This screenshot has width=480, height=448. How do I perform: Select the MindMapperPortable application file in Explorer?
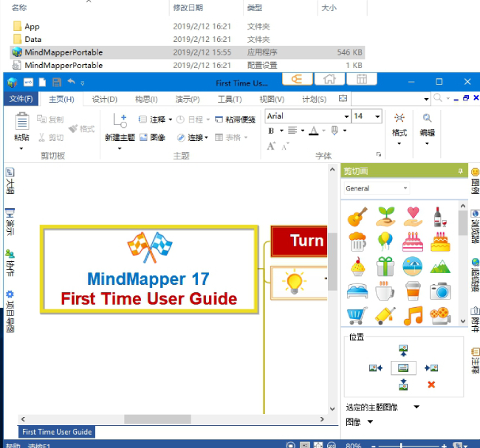[x=188, y=52]
